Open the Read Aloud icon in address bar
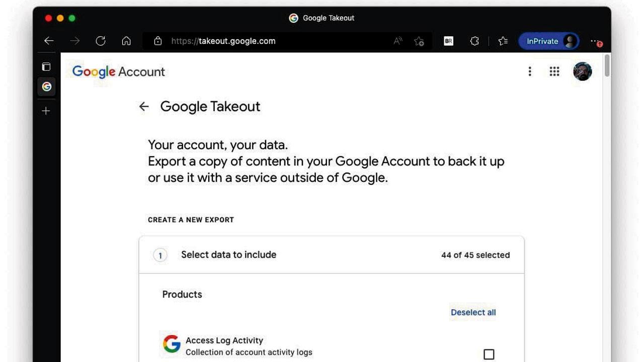The height and width of the screenshot is (362, 644). (397, 41)
